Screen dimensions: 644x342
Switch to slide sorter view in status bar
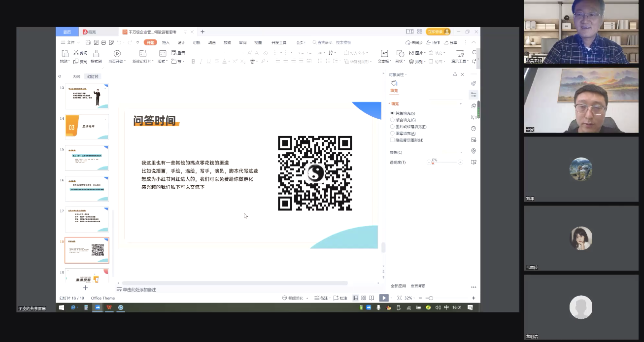(x=364, y=298)
